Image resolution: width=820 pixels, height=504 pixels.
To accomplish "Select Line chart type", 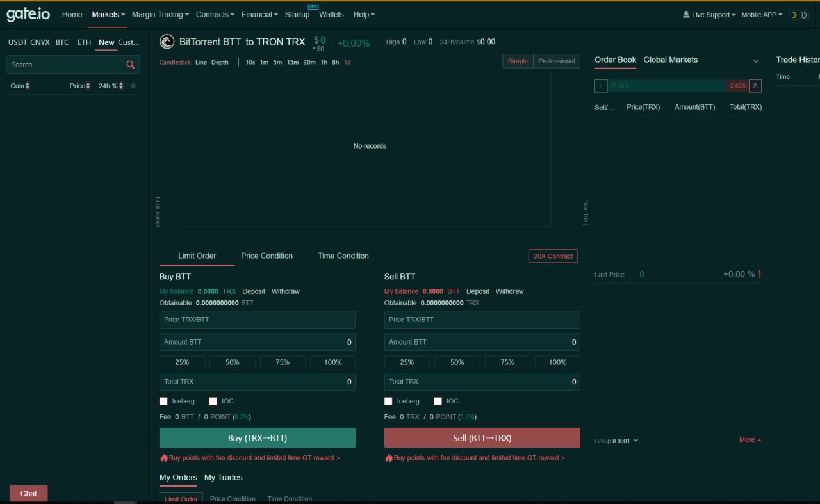I will (201, 62).
